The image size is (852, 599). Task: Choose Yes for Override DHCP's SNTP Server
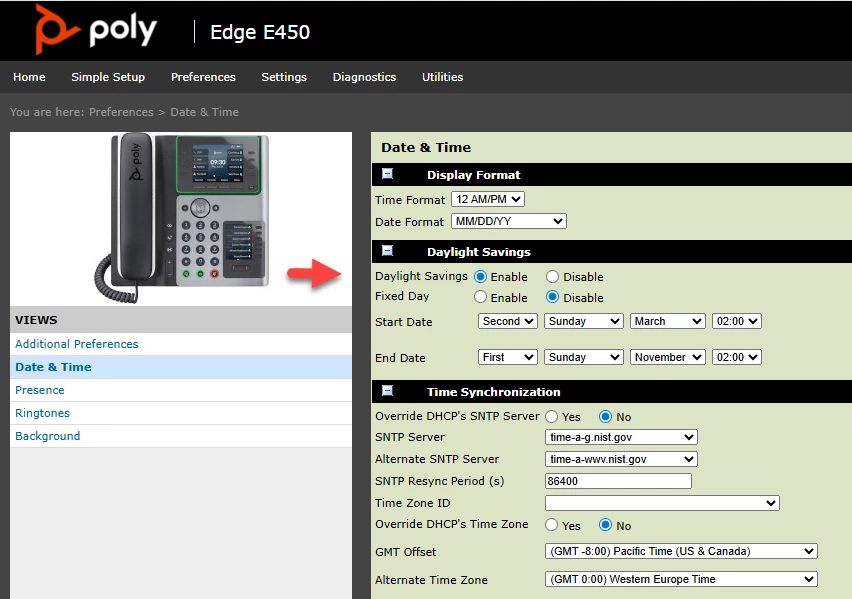(x=552, y=416)
